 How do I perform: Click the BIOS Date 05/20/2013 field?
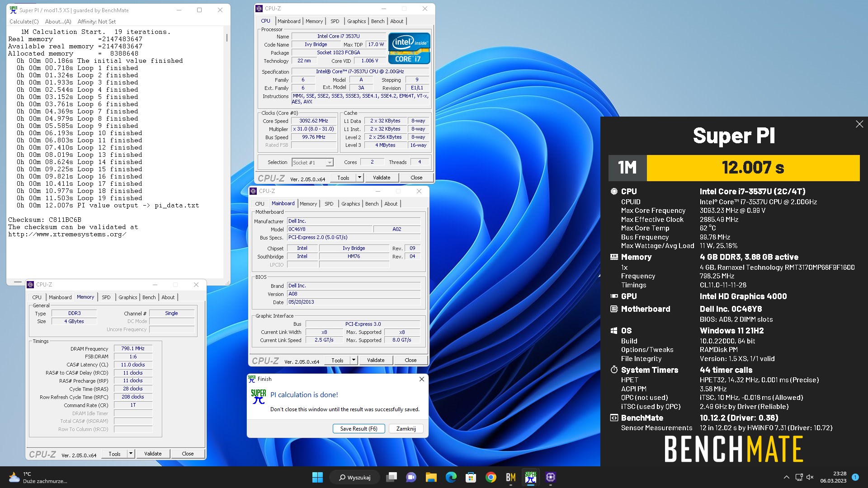click(354, 302)
